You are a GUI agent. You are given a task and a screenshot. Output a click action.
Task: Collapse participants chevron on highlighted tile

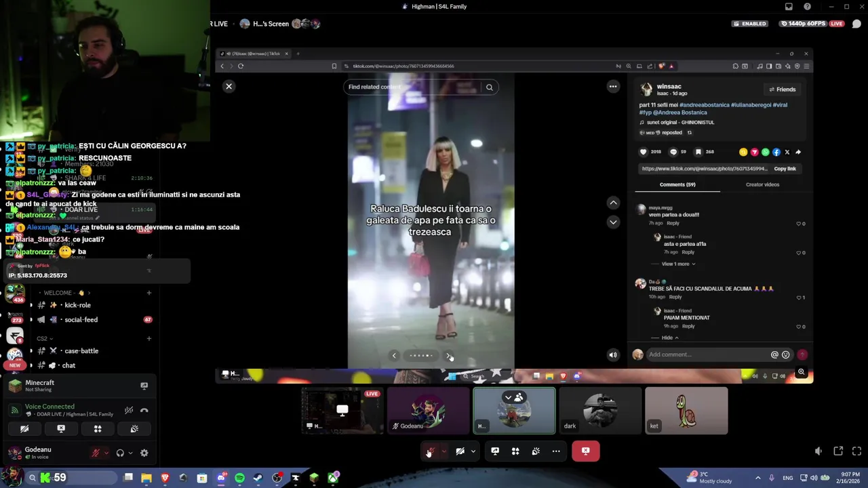[x=508, y=397]
